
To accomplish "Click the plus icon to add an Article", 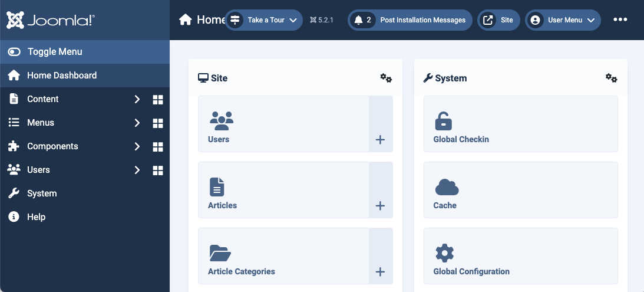I will [x=380, y=206].
